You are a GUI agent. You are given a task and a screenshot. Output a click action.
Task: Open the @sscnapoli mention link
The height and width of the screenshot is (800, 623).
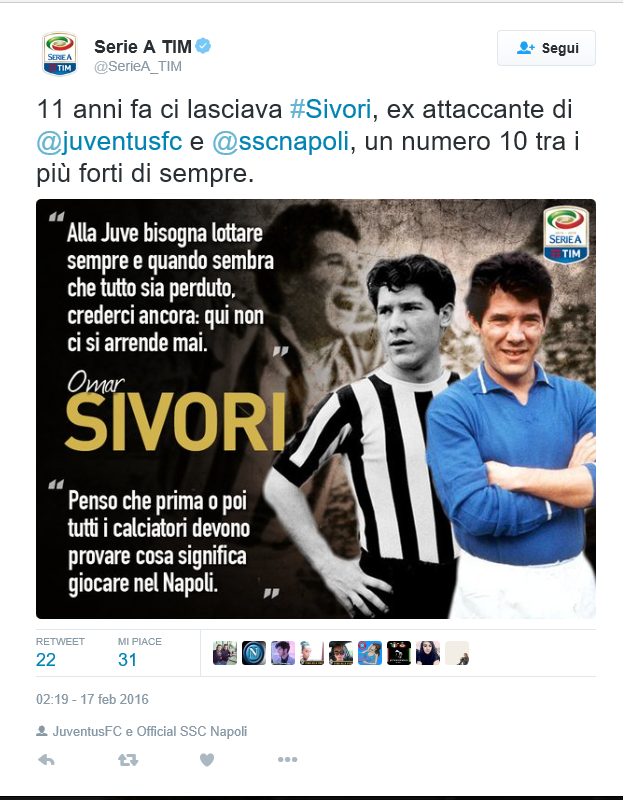(281, 141)
